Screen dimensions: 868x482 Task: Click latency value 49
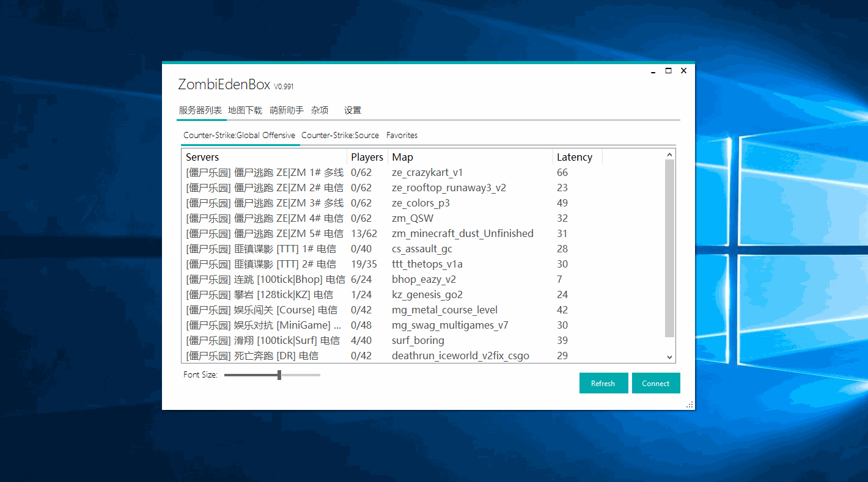(x=562, y=203)
